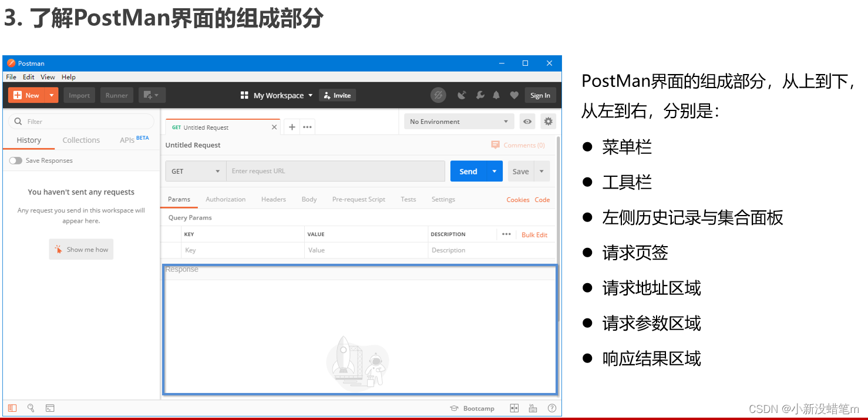Screen dimensions: 868x420
Task: Open the params table three-dots options
Action: pos(506,234)
